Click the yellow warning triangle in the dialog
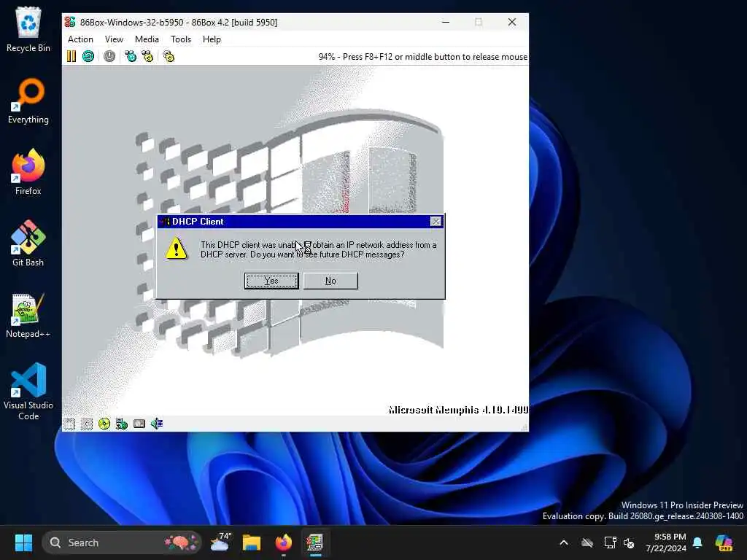The height and width of the screenshot is (560, 747). coord(177,249)
